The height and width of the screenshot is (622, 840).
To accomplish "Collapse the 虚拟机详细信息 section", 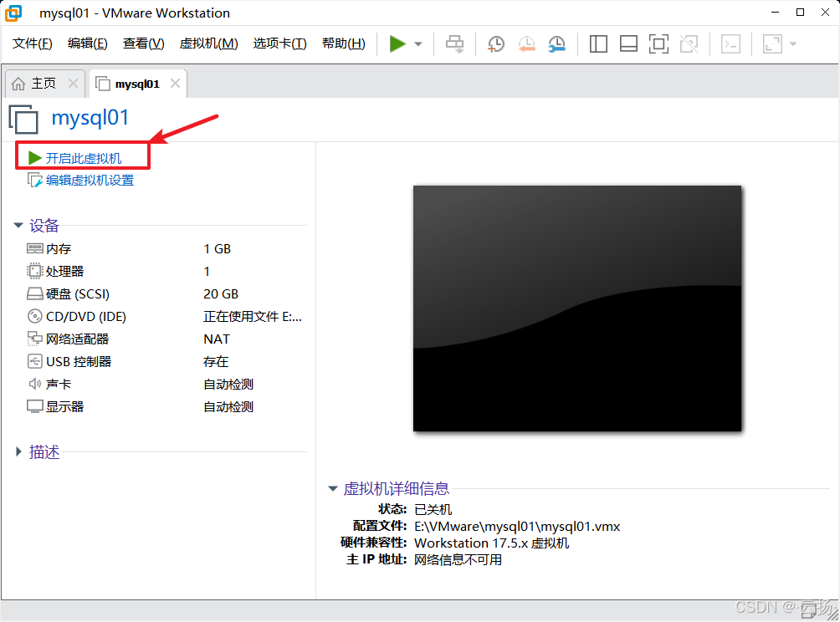I will (x=333, y=488).
